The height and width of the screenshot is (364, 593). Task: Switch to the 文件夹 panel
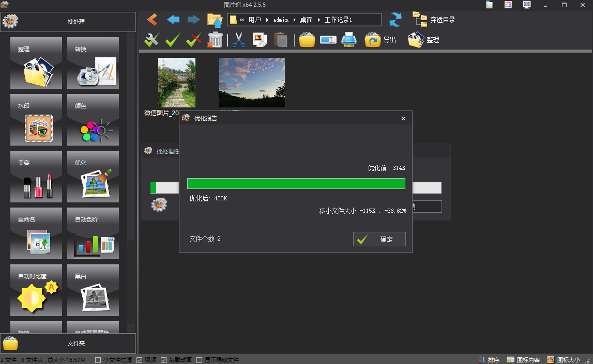(x=68, y=343)
